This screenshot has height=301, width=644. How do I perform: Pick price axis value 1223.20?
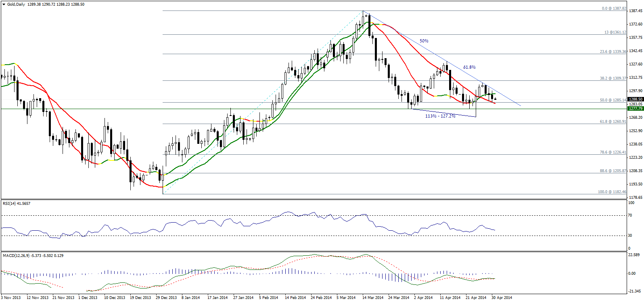pyautogui.click(x=636, y=158)
